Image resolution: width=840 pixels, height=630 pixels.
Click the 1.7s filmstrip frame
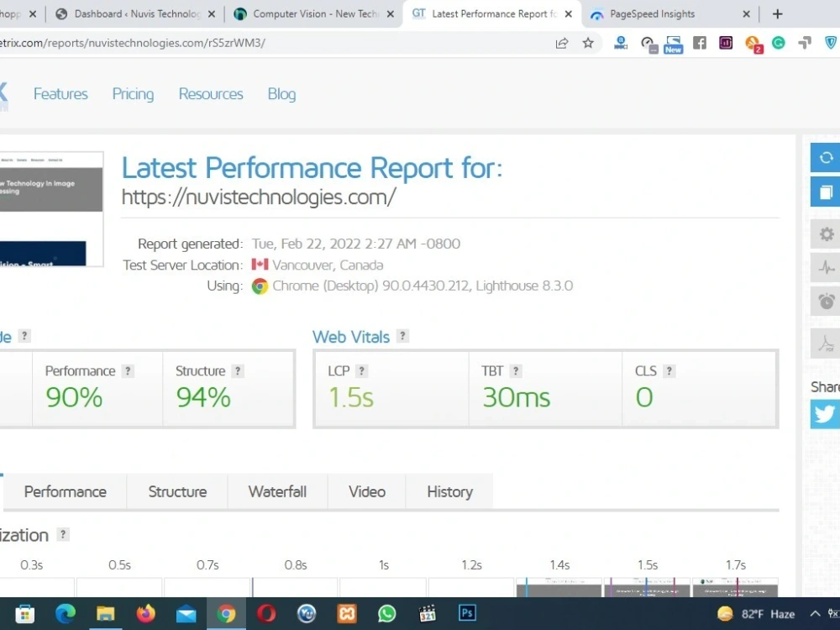click(735, 587)
